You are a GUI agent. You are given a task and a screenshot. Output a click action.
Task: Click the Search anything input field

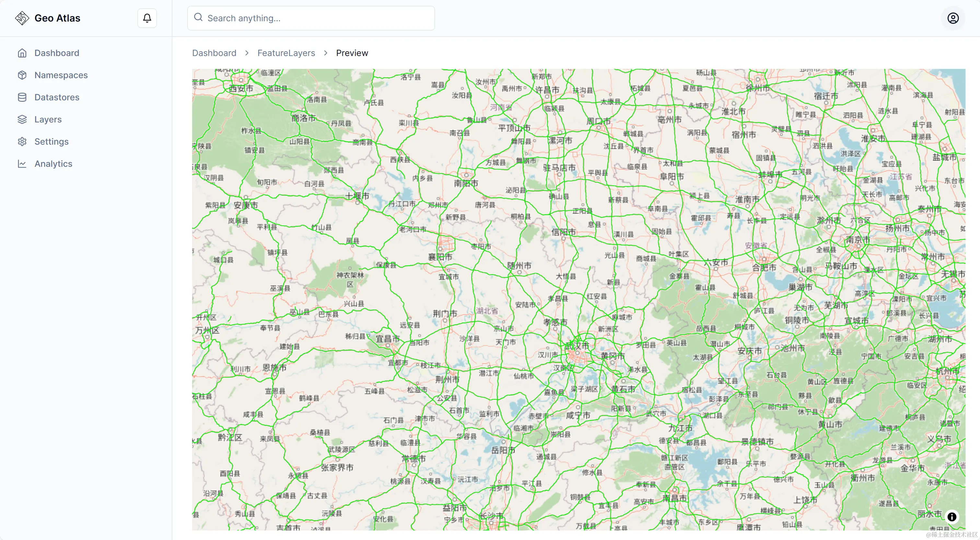click(311, 18)
